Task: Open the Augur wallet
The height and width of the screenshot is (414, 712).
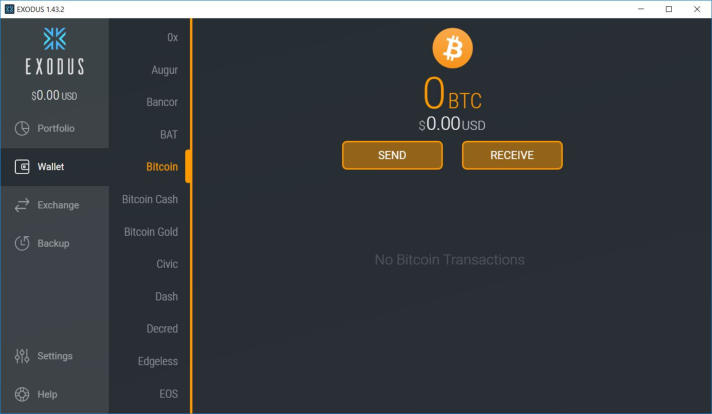Action: 164,70
